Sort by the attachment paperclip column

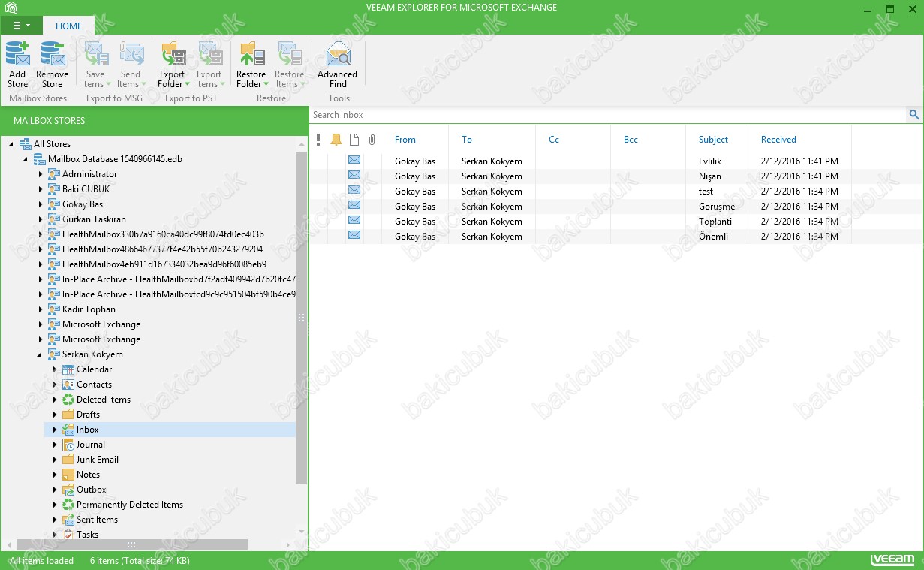372,140
